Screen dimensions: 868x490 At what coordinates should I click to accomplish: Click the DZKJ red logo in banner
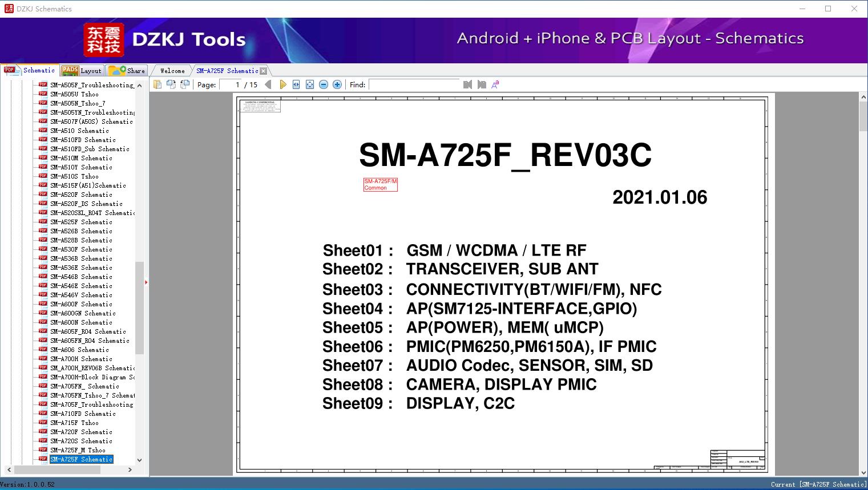point(104,40)
